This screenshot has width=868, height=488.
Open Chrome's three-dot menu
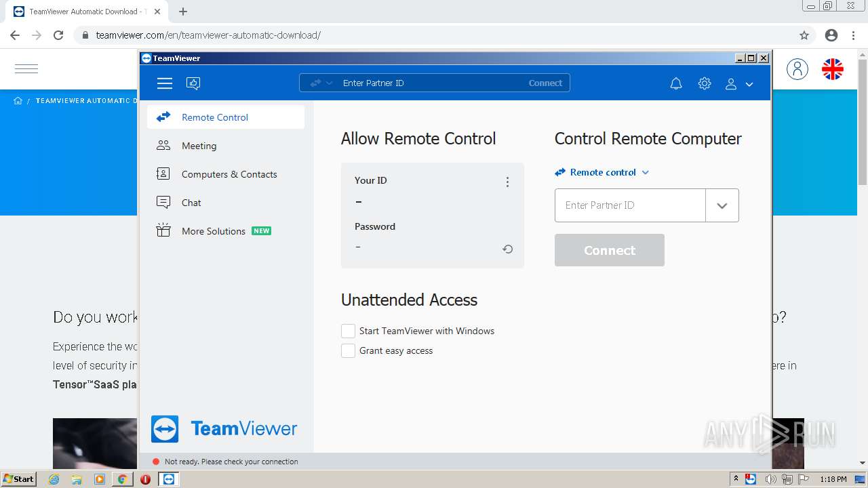tap(852, 35)
